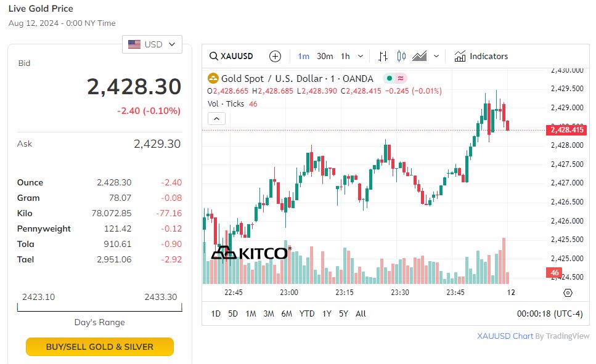Toggle the market status indicator pill
This screenshot has width=596, height=364.
point(394,78)
